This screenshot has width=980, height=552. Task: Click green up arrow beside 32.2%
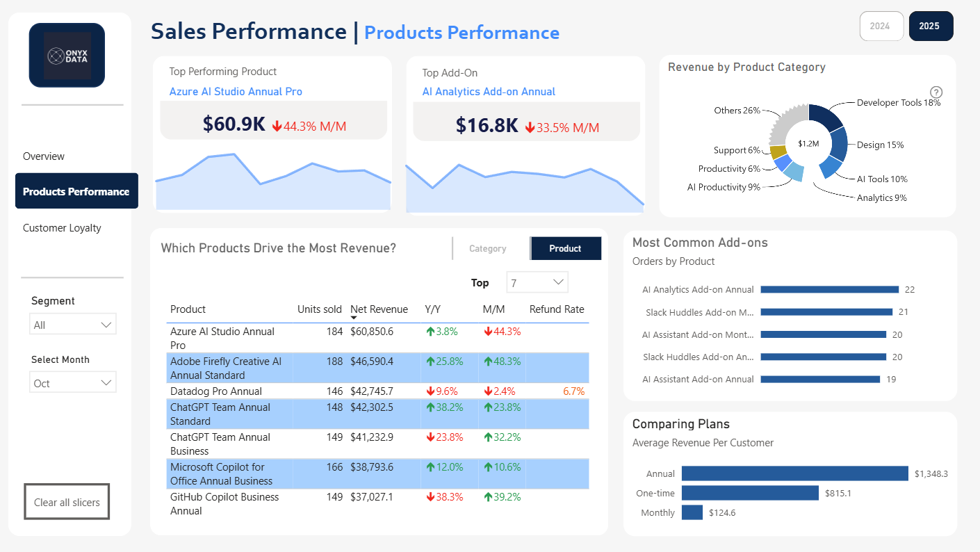coord(487,437)
